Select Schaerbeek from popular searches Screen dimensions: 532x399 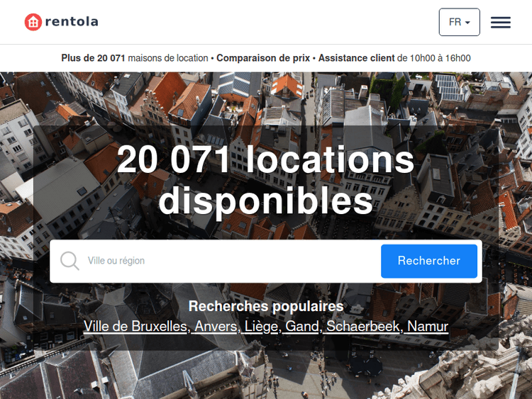click(363, 327)
